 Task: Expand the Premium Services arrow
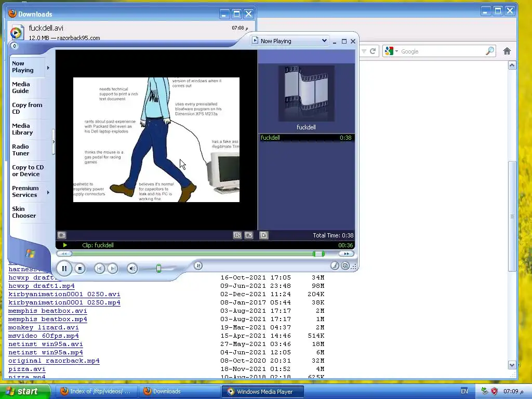[48, 192]
